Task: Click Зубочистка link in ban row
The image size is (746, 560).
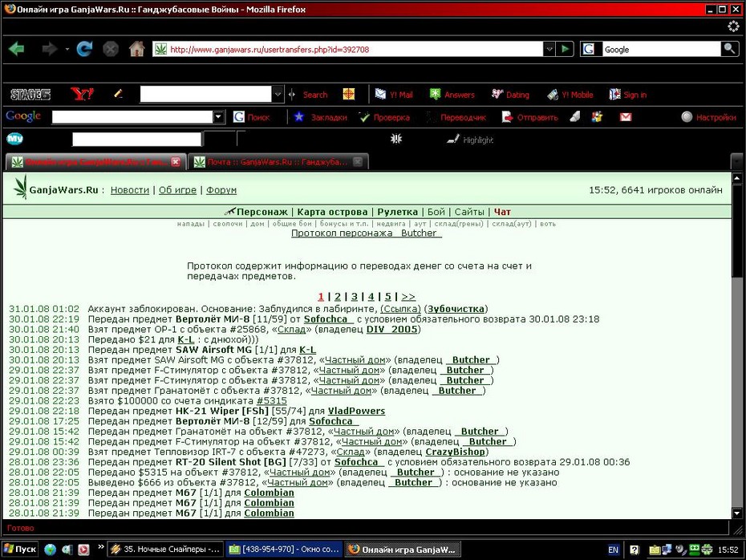Action: point(456,309)
